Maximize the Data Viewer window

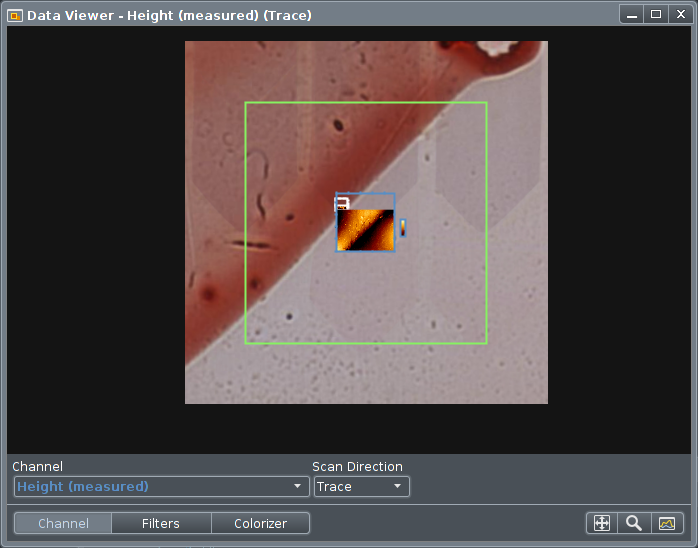point(656,15)
